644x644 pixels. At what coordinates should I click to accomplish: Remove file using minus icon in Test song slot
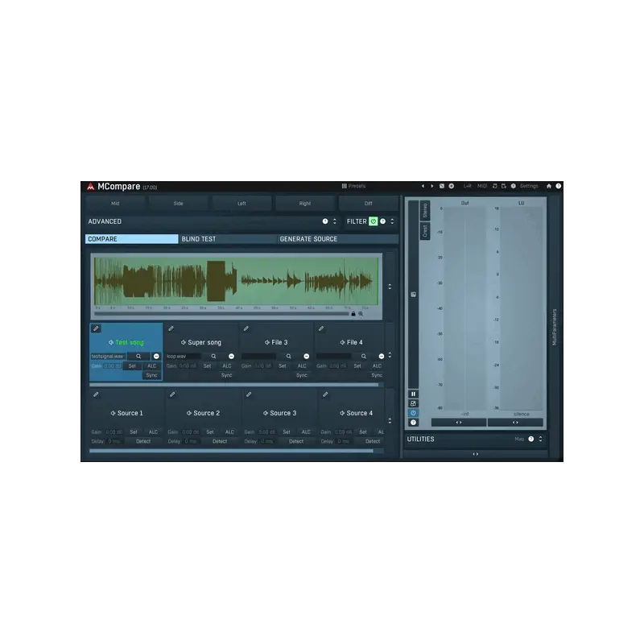(x=156, y=357)
